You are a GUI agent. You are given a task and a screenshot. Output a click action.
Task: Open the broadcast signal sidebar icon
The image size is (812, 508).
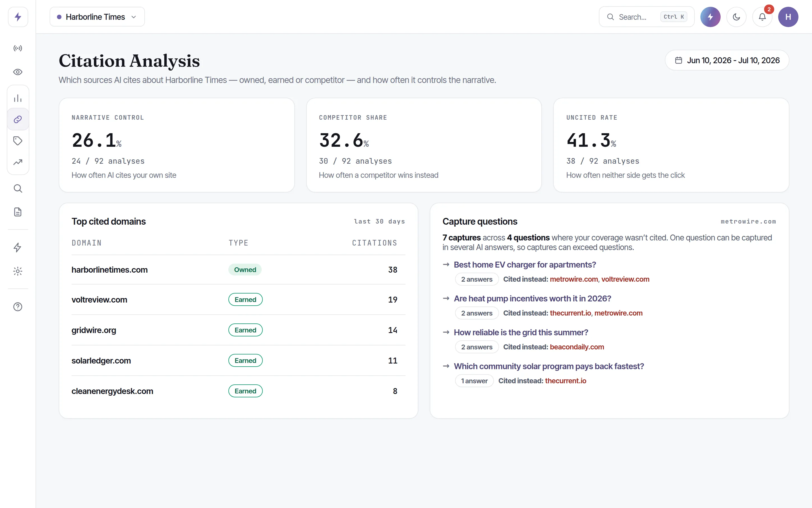[18, 48]
